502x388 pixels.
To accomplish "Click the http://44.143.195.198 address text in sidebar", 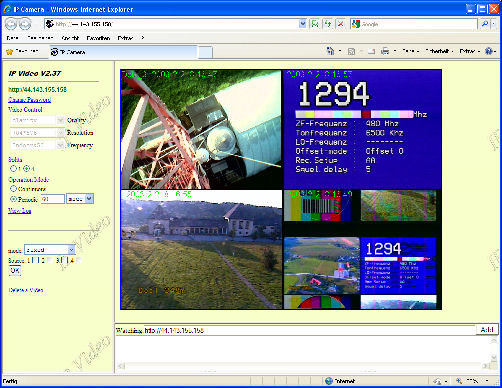I will tap(37, 89).
